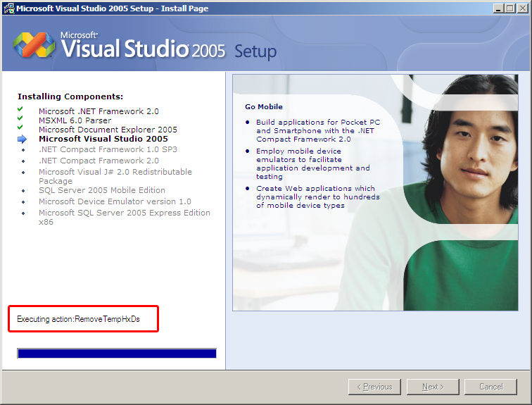The image size is (532, 405).
Task: Minimize the setup window
Action: pos(498,8)
